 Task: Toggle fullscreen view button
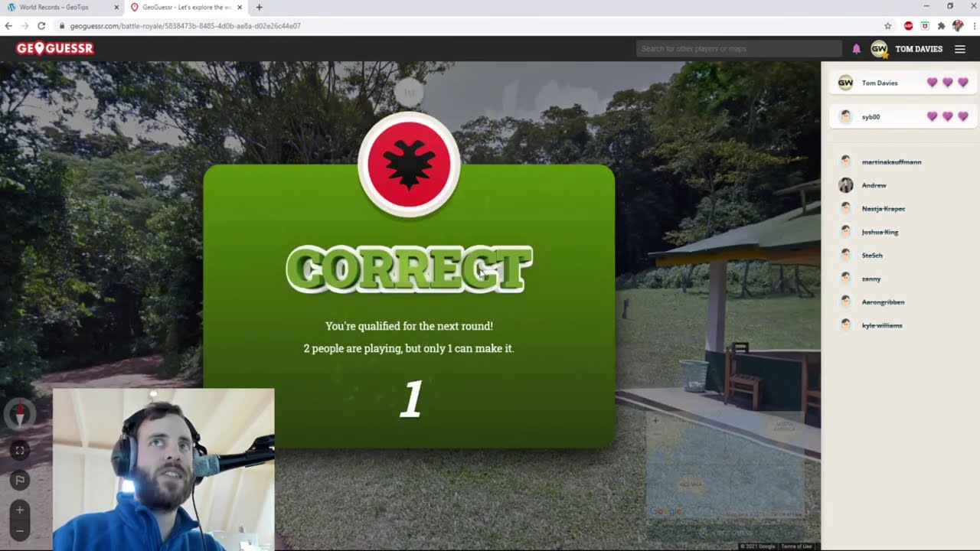pyautogui.click(x=20, y=451)
